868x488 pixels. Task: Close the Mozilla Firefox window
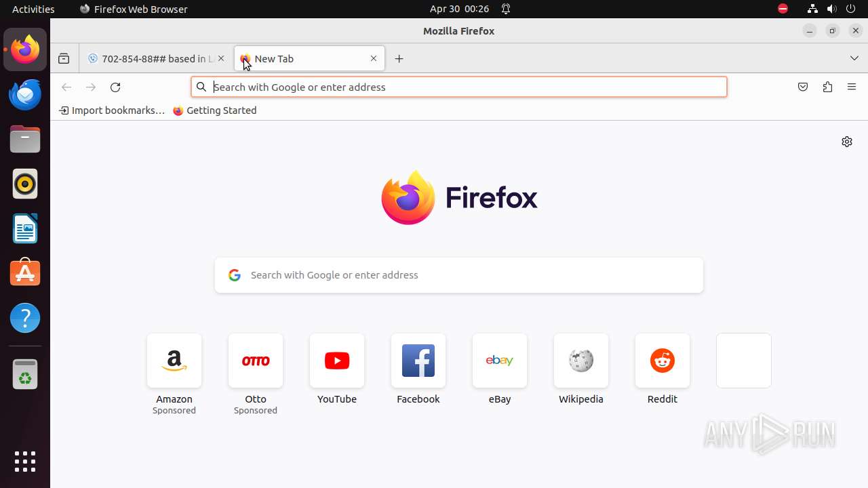coord(856,30)
